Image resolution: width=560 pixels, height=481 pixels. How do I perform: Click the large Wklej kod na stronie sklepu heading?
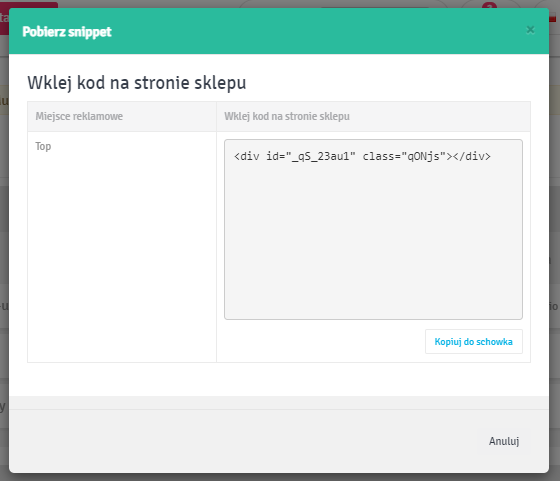(137, 83)
